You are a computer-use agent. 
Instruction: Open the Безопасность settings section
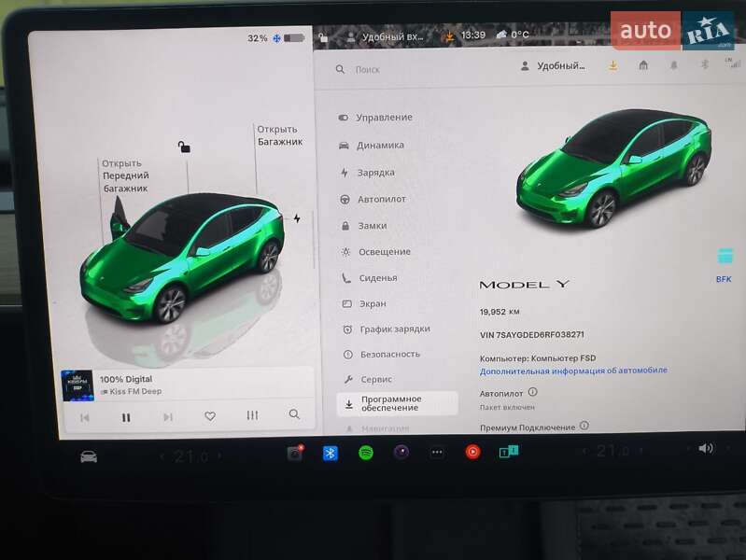point(382,354)
